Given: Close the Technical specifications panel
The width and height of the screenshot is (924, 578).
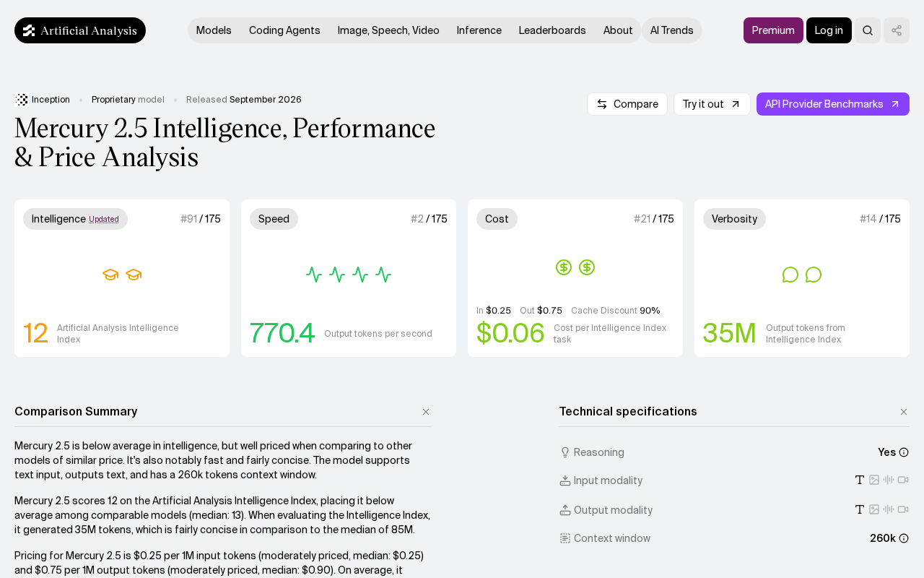Looking at the screenshot, I should tap(904, 412).
